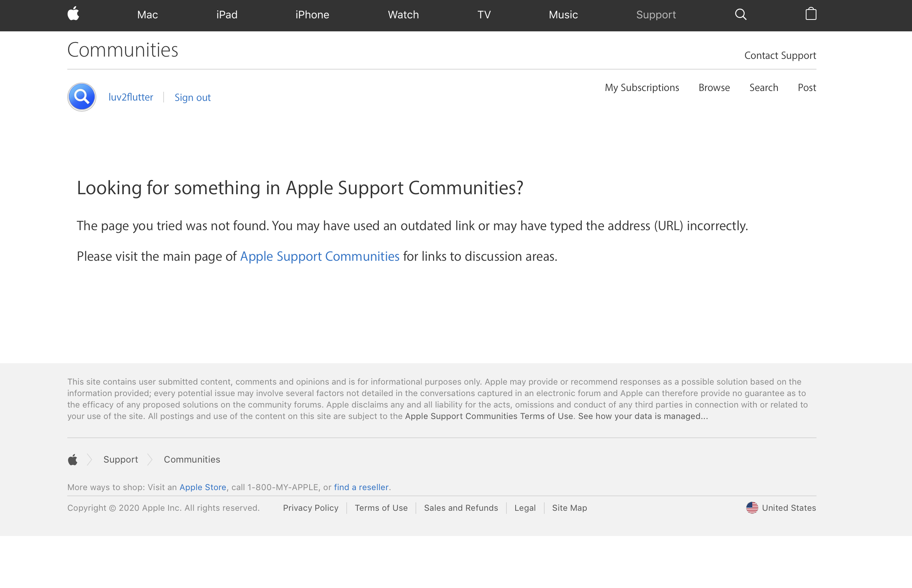The width and height of the screenshot is (912, 588).
Task: Select the Browse tab
Action: 714,88
